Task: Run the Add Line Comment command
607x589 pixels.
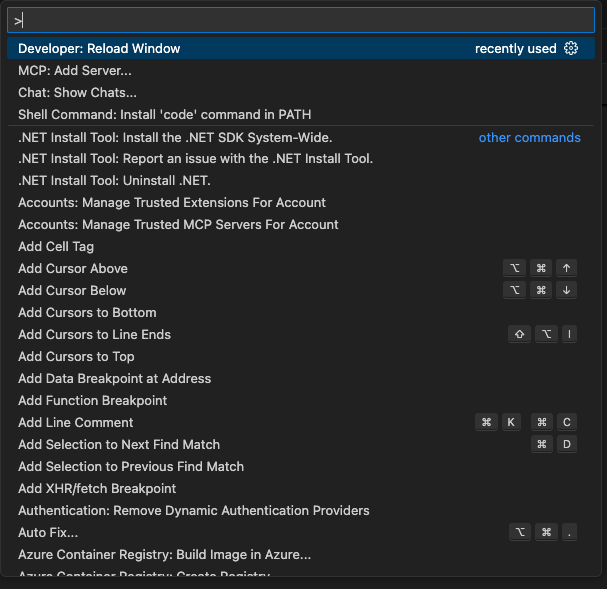Action: point(301,423)
